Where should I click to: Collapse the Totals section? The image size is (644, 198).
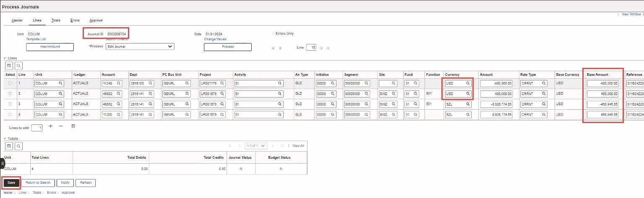[5, 138]
